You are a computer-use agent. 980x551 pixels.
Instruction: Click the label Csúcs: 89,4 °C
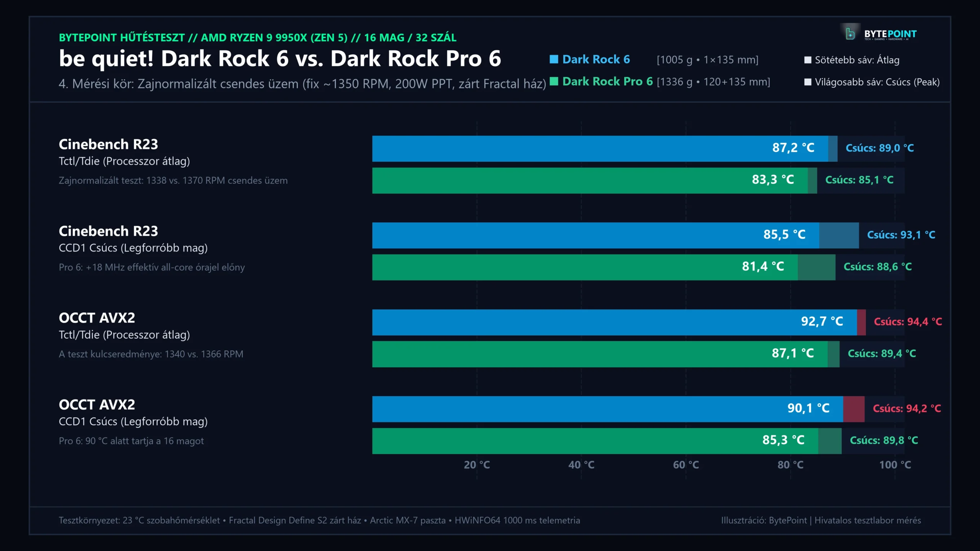(882, 354)
